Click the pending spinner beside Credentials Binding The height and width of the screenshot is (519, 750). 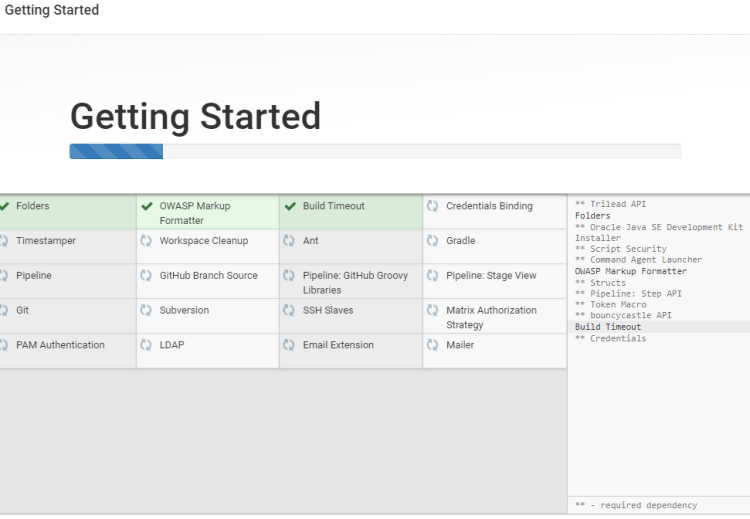click(432, 206)
